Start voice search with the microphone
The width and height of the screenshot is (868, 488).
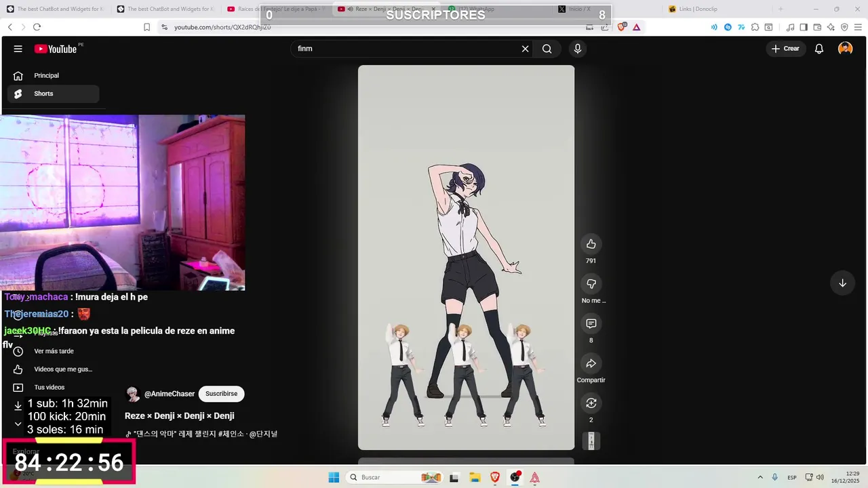[x=578, y=49]
